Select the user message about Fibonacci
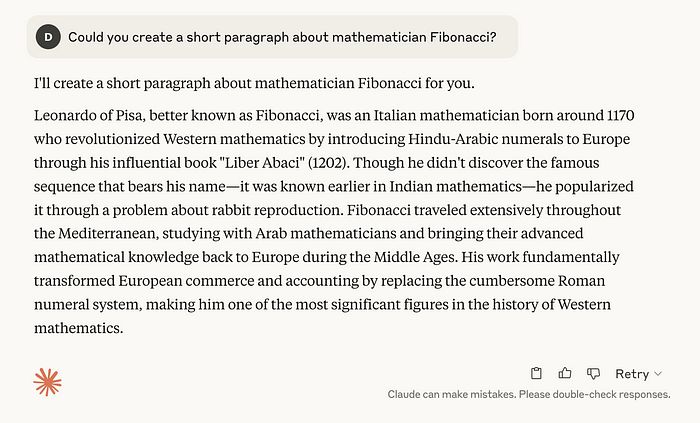700x423 pixels. click(x=282, y=37)
